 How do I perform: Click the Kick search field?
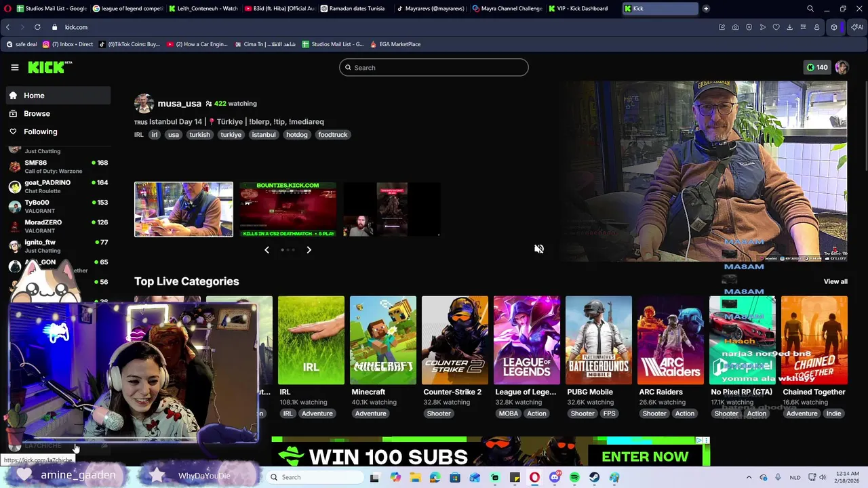pos(434,67)
